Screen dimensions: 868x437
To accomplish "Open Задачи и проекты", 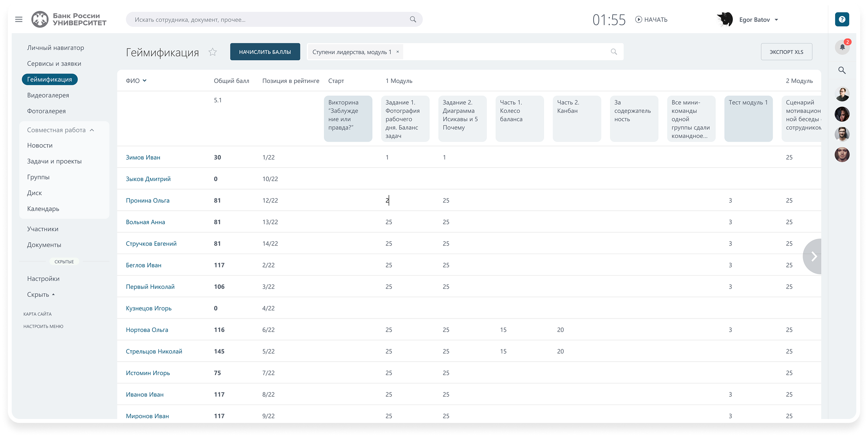I will 54,161.
